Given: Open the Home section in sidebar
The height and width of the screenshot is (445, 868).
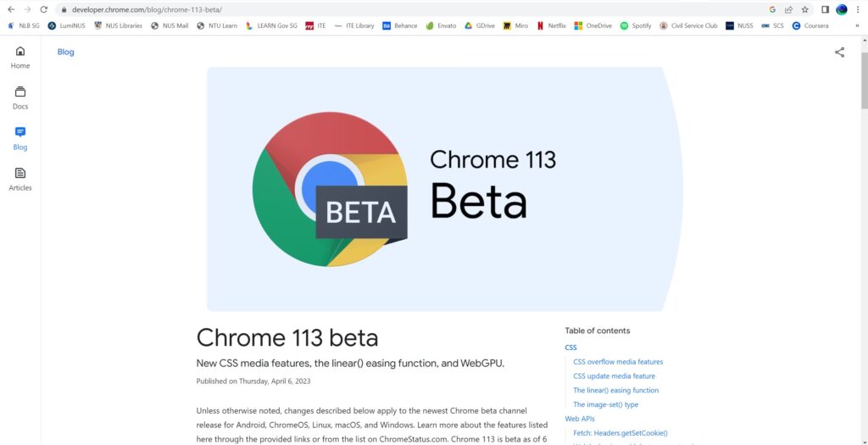Looking at the screenshot, I should coord(20,58).
